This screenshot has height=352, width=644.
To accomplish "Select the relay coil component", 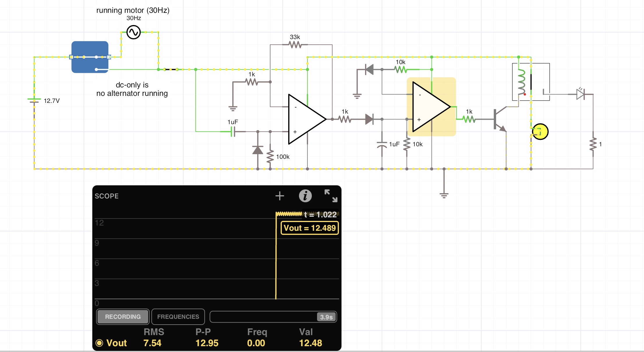I will coord(521,82).
